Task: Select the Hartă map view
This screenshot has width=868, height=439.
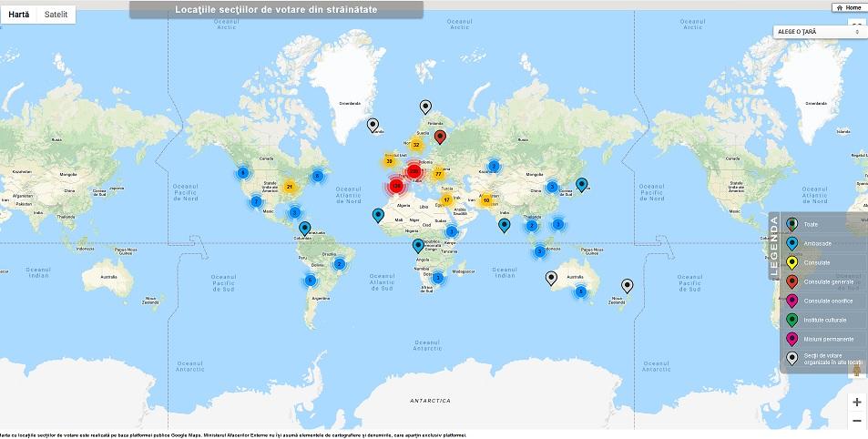Action: [x=19, y=15]
